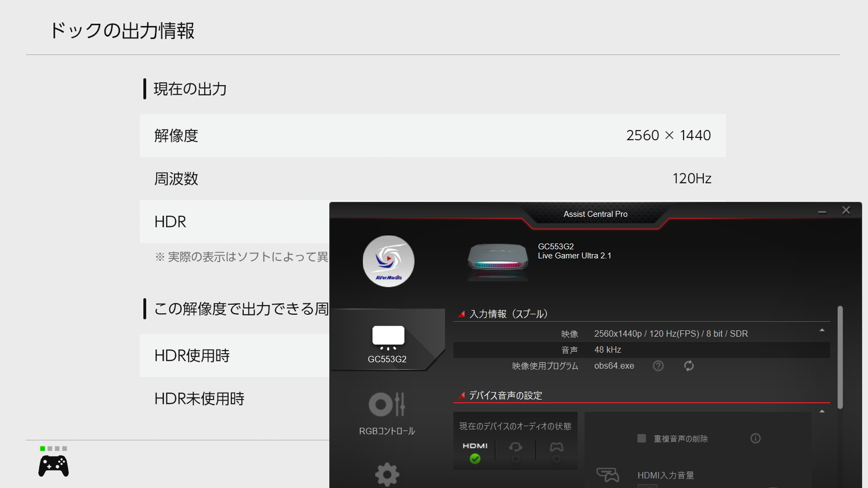Click the game controller icon at bottom left
The height and width of the screenshot is (488, 868).
[53, 466]
